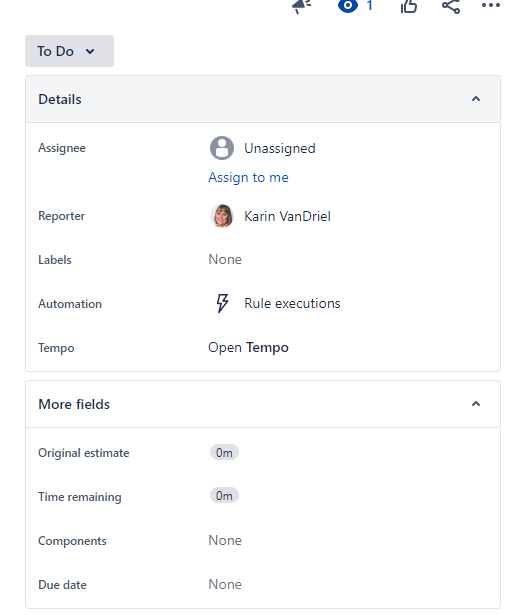Toggle the watch eye icon
Viewport: 519px width, 615px height.
pos(348,6)
